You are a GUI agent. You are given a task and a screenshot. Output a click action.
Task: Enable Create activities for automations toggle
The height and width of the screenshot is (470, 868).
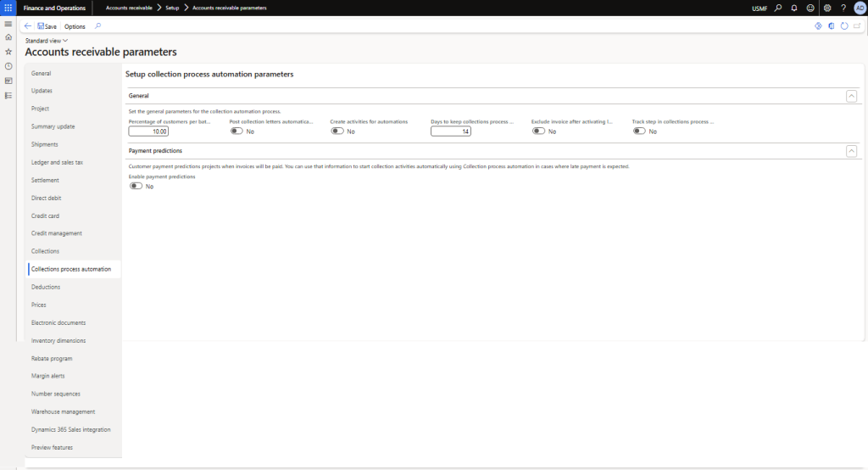[337, 131]
